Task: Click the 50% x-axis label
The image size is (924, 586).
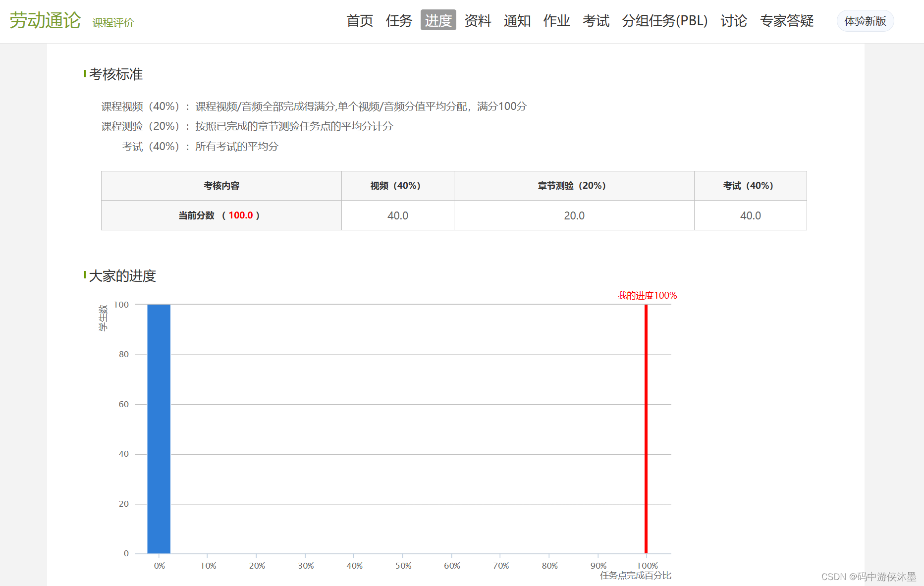Action: (x=403, y=566)
